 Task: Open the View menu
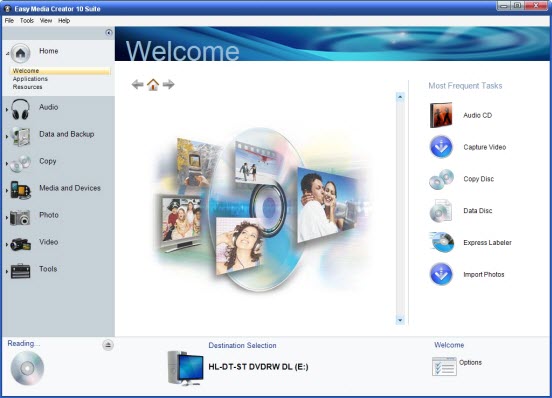pyautogui.click(x=46, y=21)
